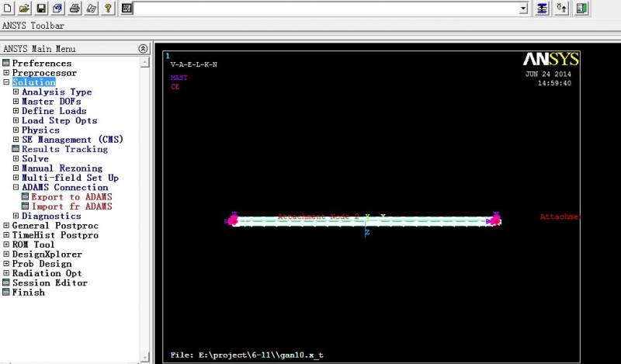Click the ANSYS Help question mark icon

click(x=108, y=8)
